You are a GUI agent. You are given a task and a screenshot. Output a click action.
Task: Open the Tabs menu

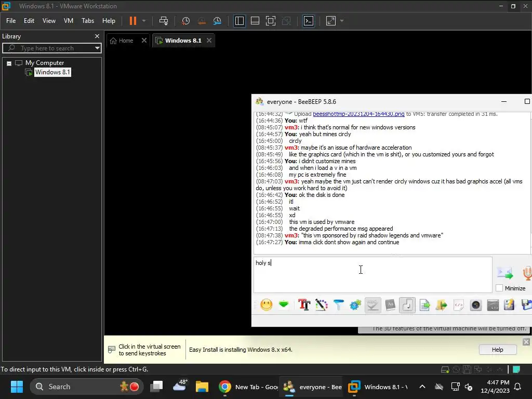[87, 21]
